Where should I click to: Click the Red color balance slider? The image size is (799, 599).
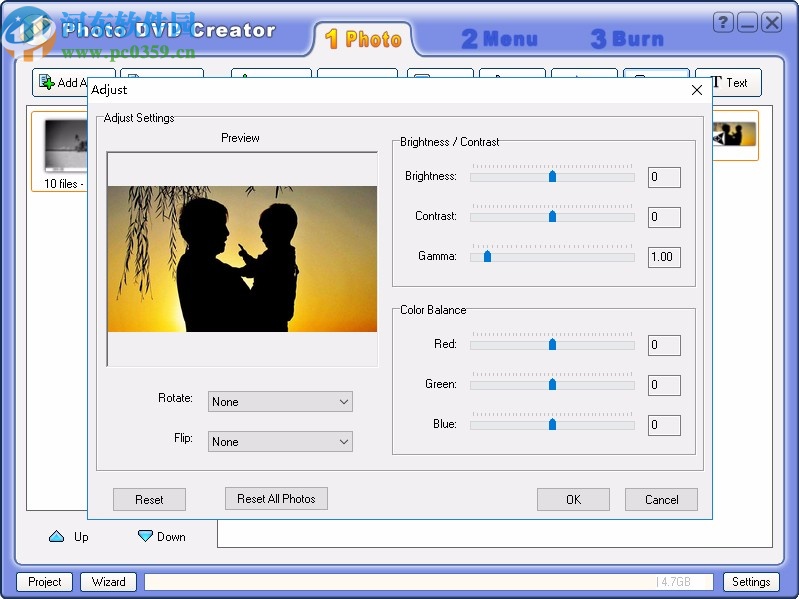click(552, 345)
